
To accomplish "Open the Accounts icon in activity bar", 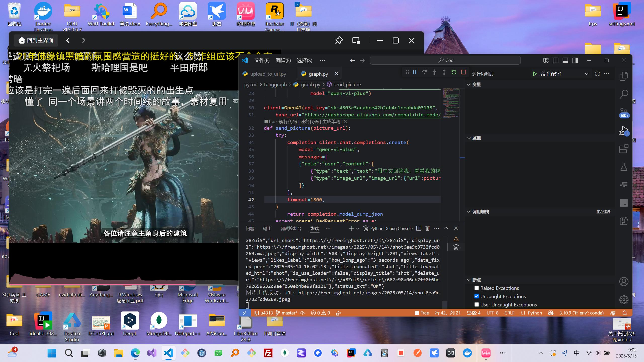I will click(624, 282).
